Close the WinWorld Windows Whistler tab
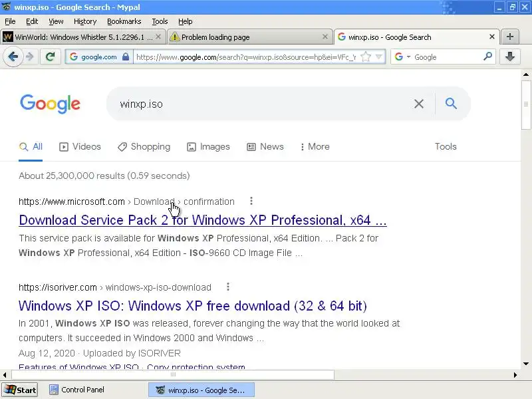This screenshot has height=399, width=532. pyautogui.click(x=158, y=37)
